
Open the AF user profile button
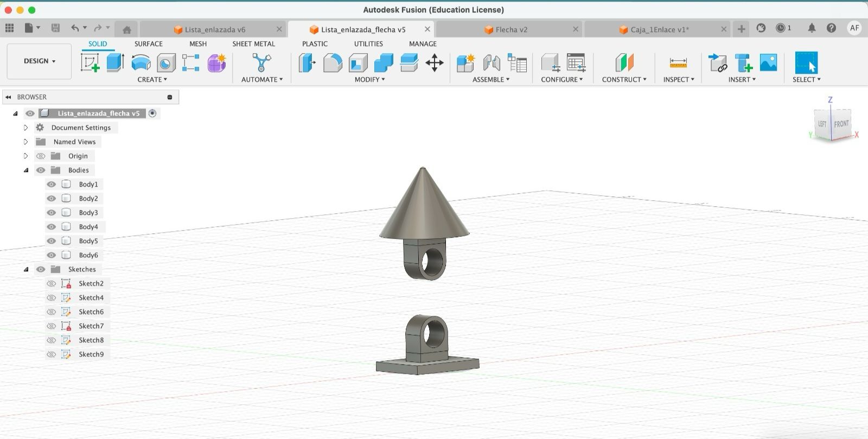(x=854, y=28)
